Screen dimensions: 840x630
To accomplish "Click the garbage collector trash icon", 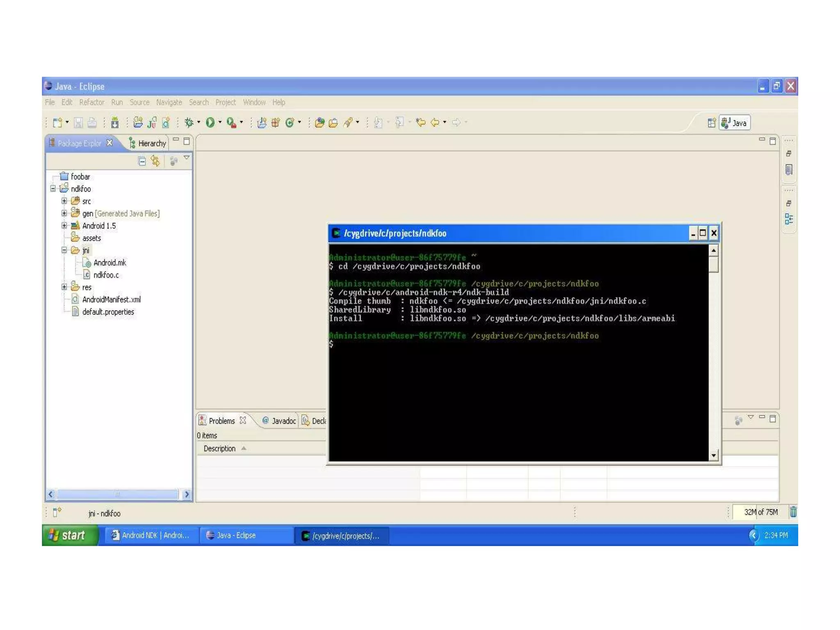I will tap(793, 512).
